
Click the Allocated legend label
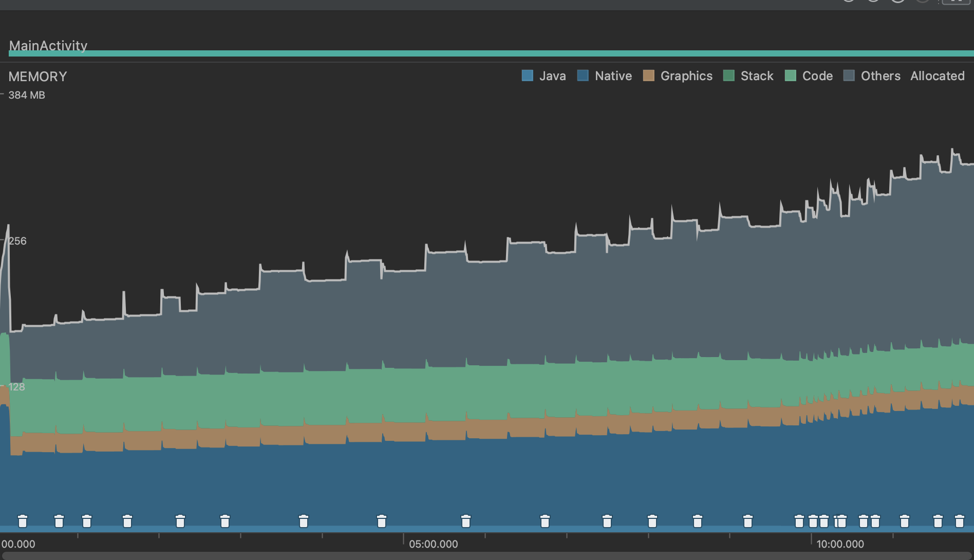click(938, 76)
